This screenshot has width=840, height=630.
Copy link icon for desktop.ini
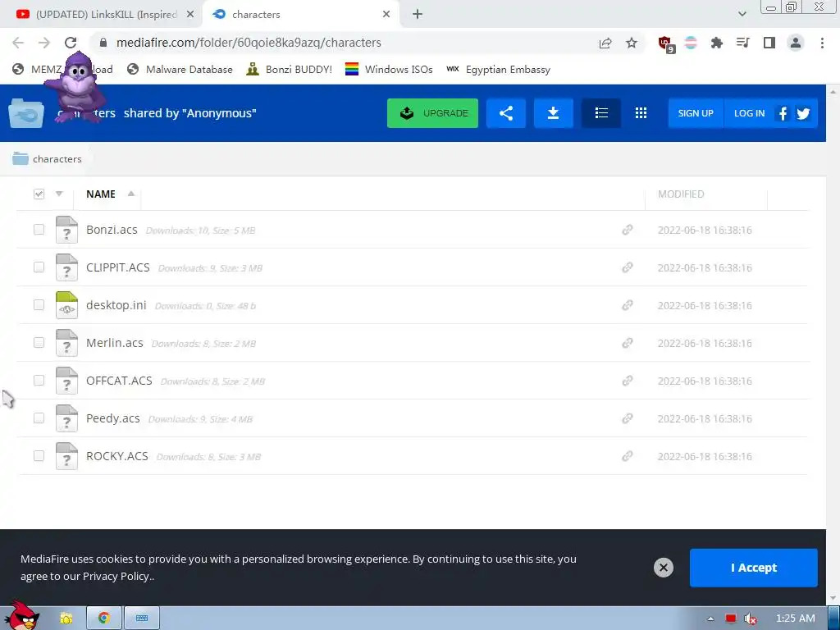point(628,305)
